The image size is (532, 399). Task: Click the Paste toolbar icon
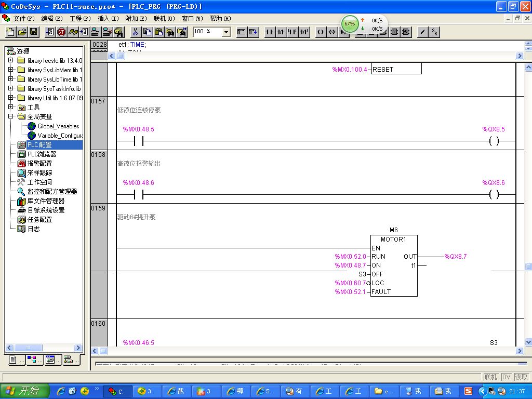point(158,32)
